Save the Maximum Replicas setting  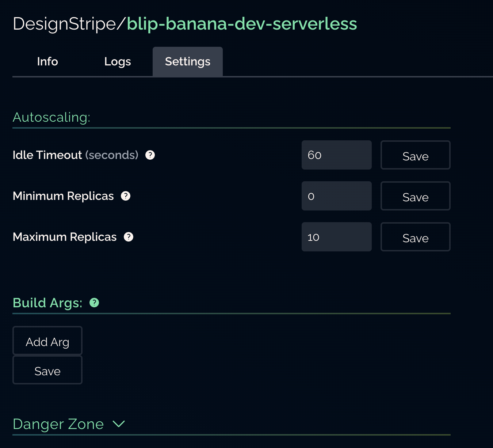(415, 237)
